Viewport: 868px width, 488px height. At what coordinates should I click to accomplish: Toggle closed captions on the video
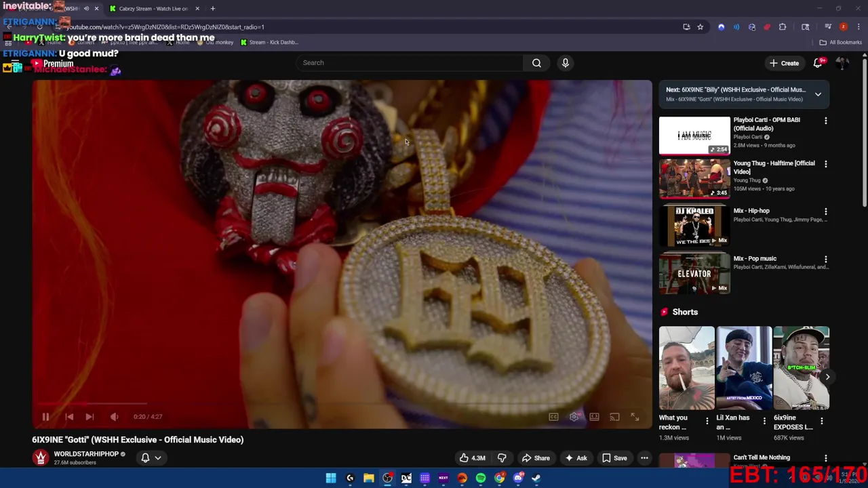point(553,417)
